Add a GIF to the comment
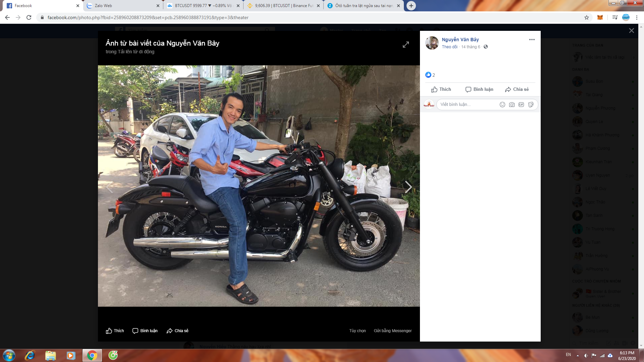 [521, 105]
